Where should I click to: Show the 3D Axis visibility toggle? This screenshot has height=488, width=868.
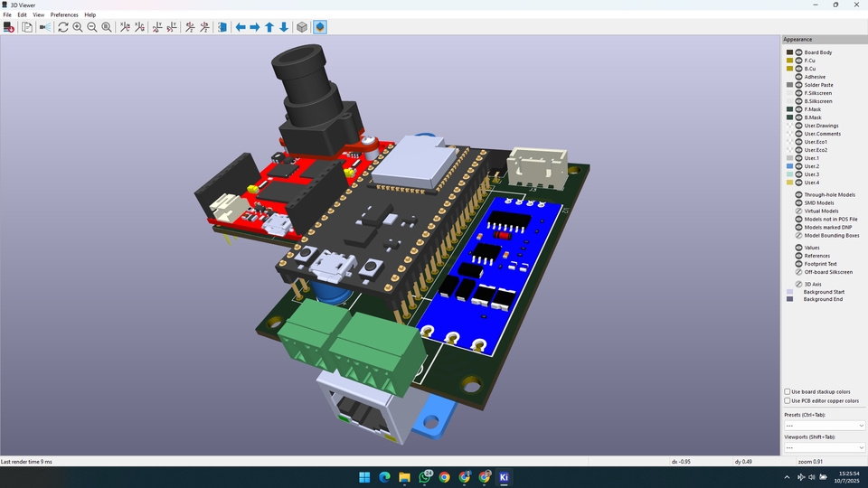[x=799, y=284]
